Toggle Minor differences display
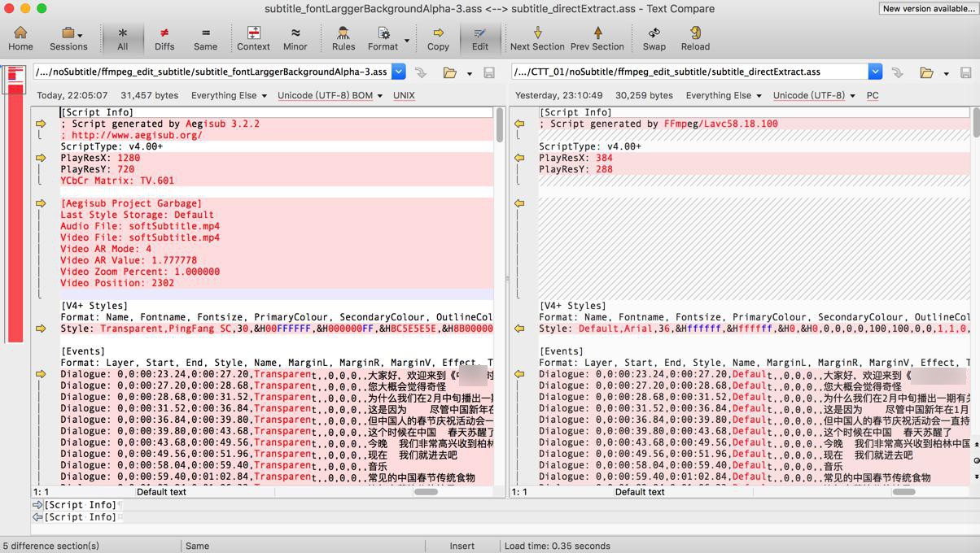The width and height of the screenshot is (980, 553). click(295, 38)
